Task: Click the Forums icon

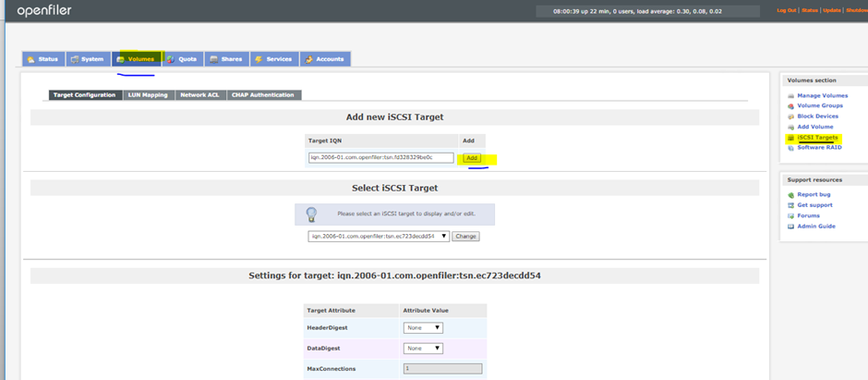Action: [x=791, y=216]
